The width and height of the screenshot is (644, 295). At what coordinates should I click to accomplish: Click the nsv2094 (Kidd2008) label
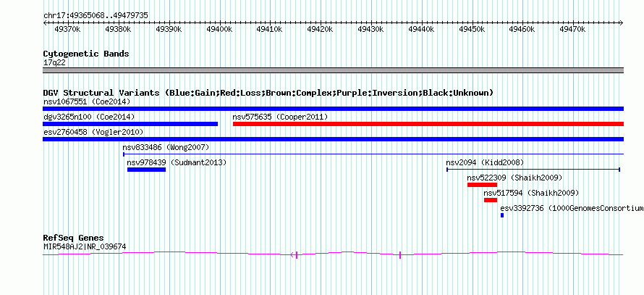pos(485,162)
